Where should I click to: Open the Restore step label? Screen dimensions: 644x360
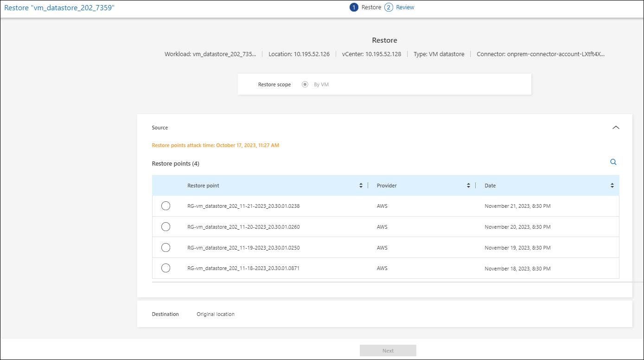coord(371,7)
